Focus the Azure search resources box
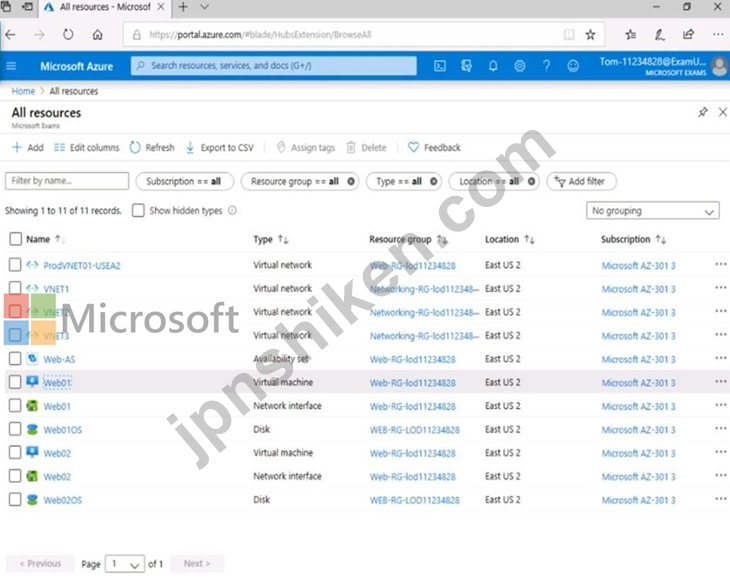This screenshot has height=579, width=730. pyautogui.click(x=274, y=66)
